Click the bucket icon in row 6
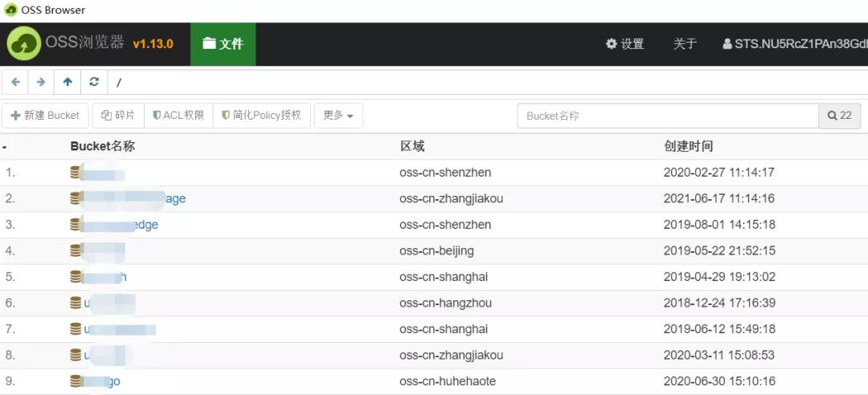The image size is (868, 395). pyautogui.click(x=76, y=303)
